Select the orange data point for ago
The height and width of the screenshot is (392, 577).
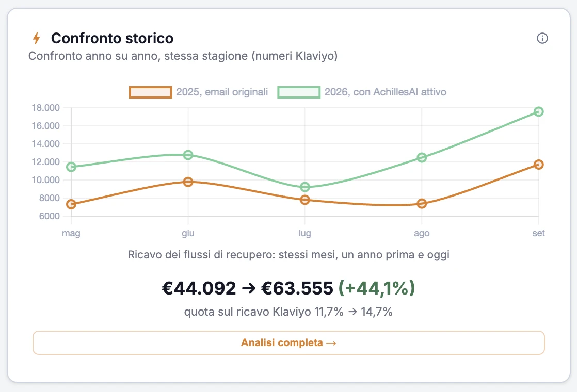pos(422,203)
